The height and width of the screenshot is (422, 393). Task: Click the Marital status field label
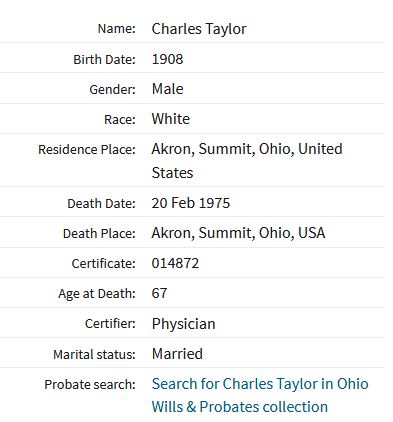point(94,354)
